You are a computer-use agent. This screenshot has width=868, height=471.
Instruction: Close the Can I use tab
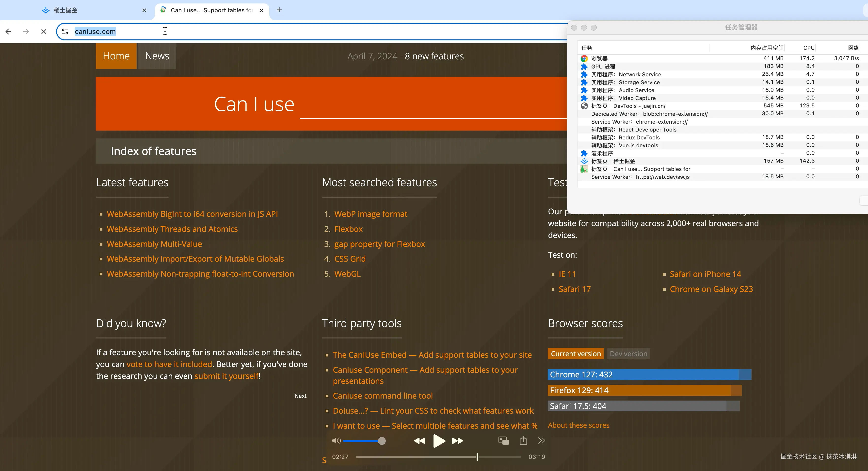point(261,10)
